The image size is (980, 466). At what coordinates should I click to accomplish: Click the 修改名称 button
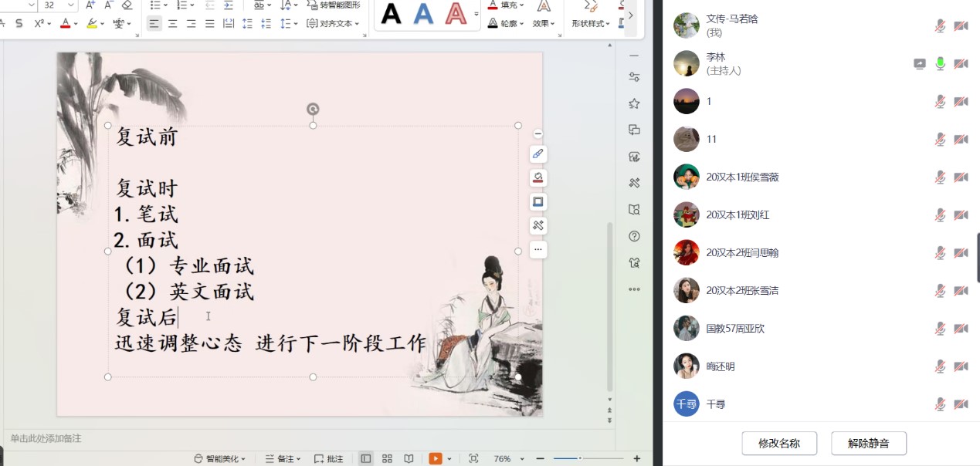point(778,444)
